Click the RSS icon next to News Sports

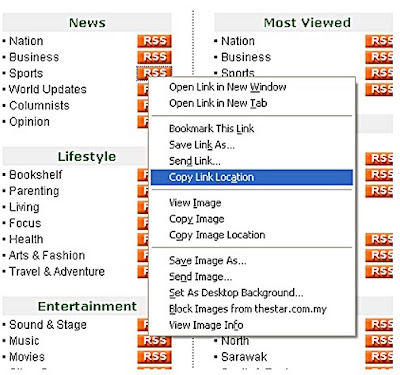click(x=154, y=72)
